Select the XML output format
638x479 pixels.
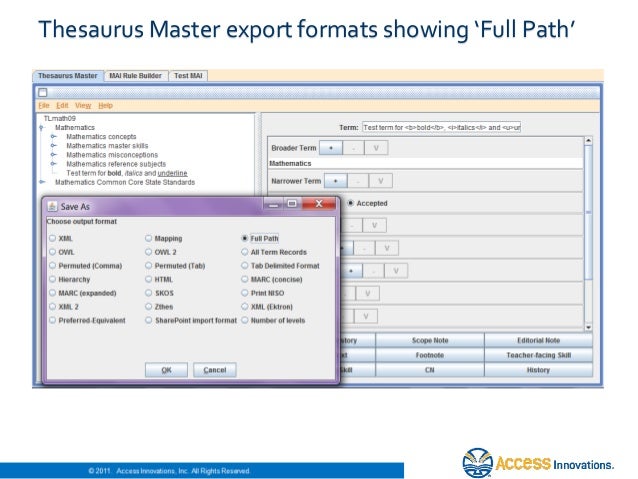[52, 238]
